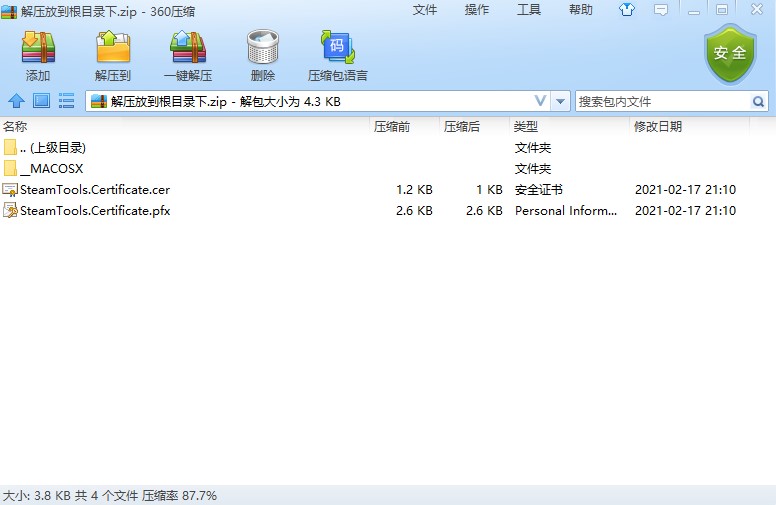This screenshot has height=505, width=776.
Task: Switch to large icon view mode
Action: click(42, 101)
